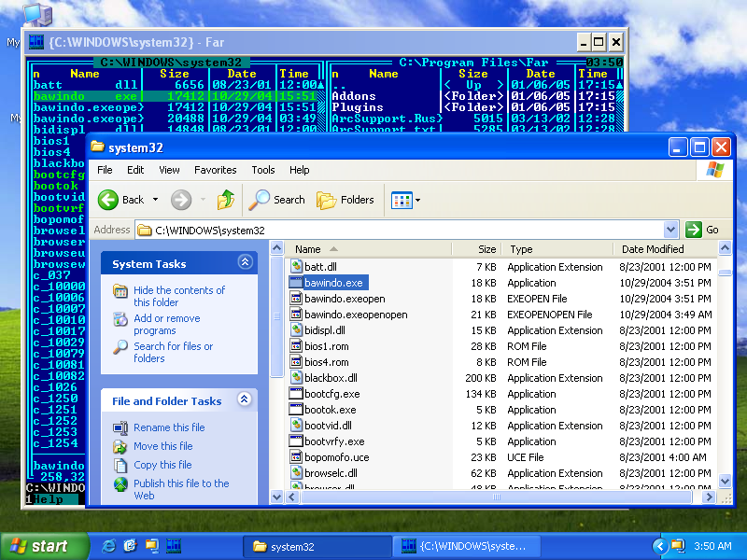Launch Internet Explorer from Quick Launch

pyautogui.click(x=108, y=546)
